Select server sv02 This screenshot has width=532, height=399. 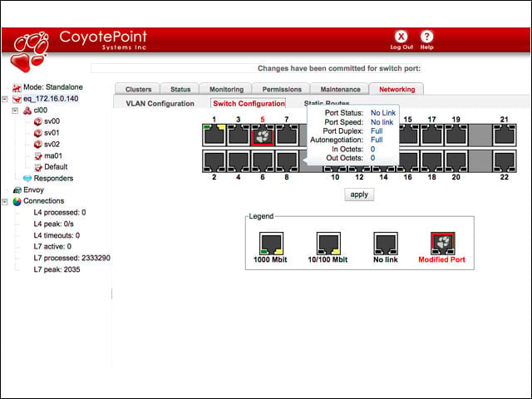(x=52, y=145)
